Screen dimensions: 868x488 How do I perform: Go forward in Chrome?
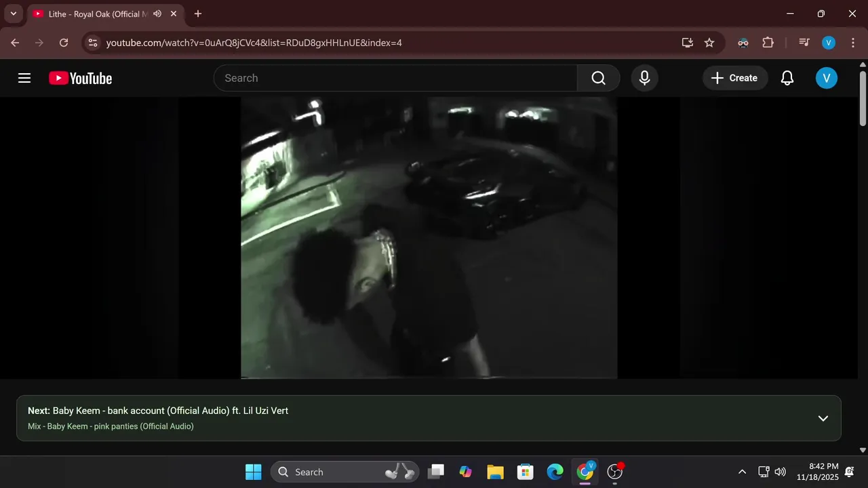click(39, 43)
